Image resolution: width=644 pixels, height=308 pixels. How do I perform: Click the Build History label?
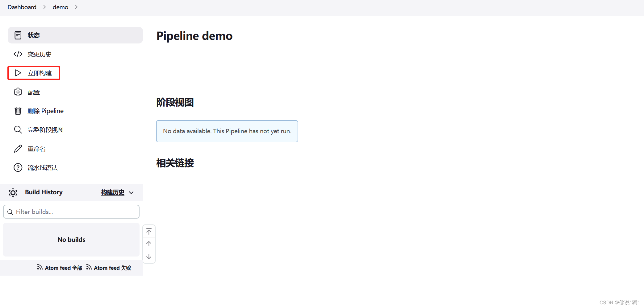[x=44, y=192]
